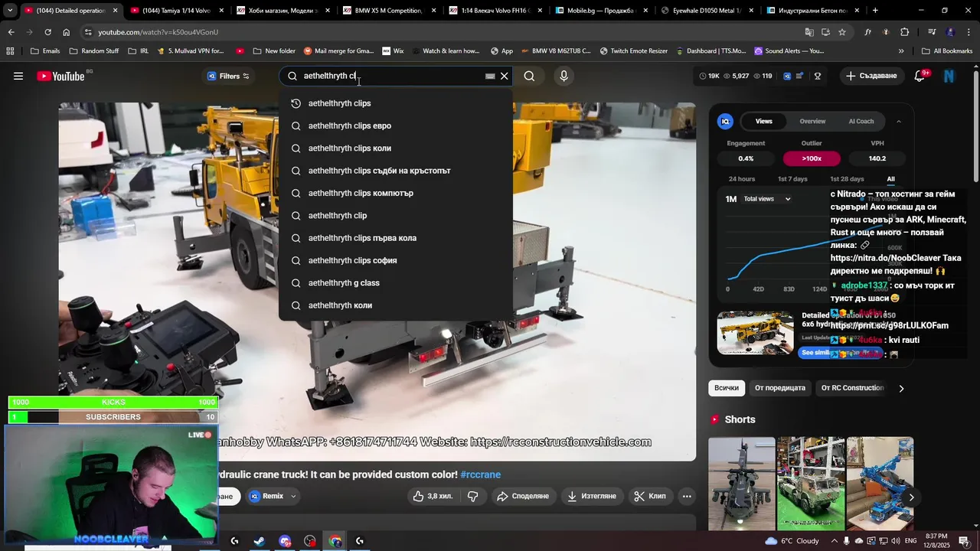
Task: Open the vidIQ Filters dropdown
Action: 228,76
